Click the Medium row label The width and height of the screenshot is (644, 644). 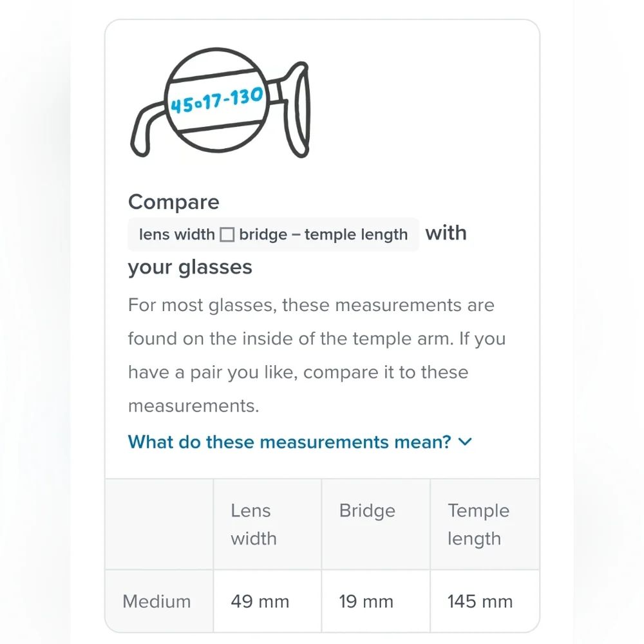click(x=157, y=601)
